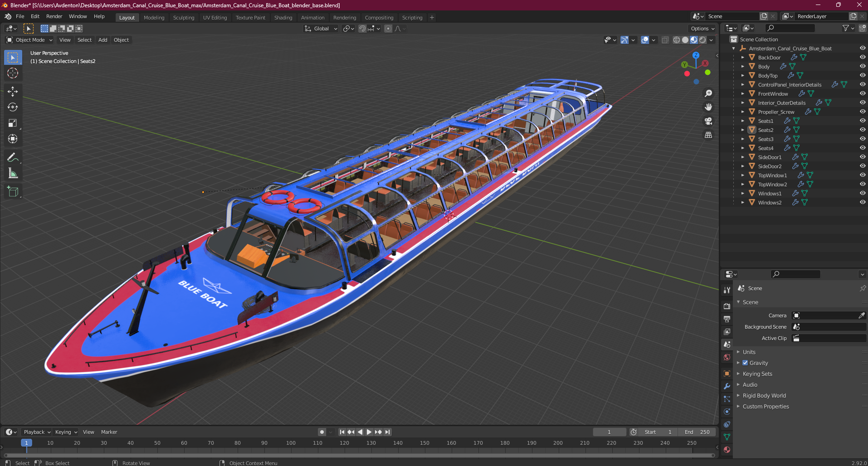Screen dimensions: 868x466
Task: Toggle the camera view icon
Action: pos(708,121)
